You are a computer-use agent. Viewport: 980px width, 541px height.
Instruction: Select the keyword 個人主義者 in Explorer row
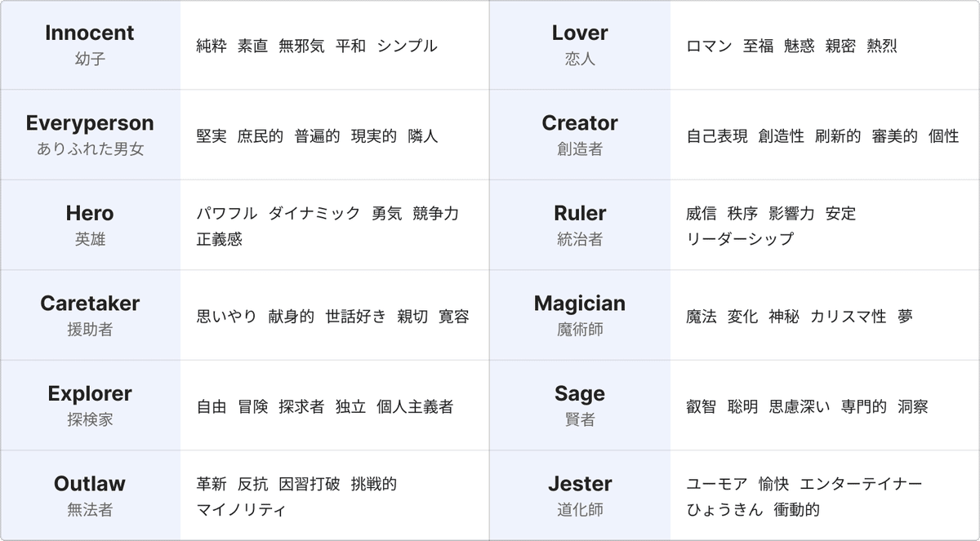(x=415, y=406)
